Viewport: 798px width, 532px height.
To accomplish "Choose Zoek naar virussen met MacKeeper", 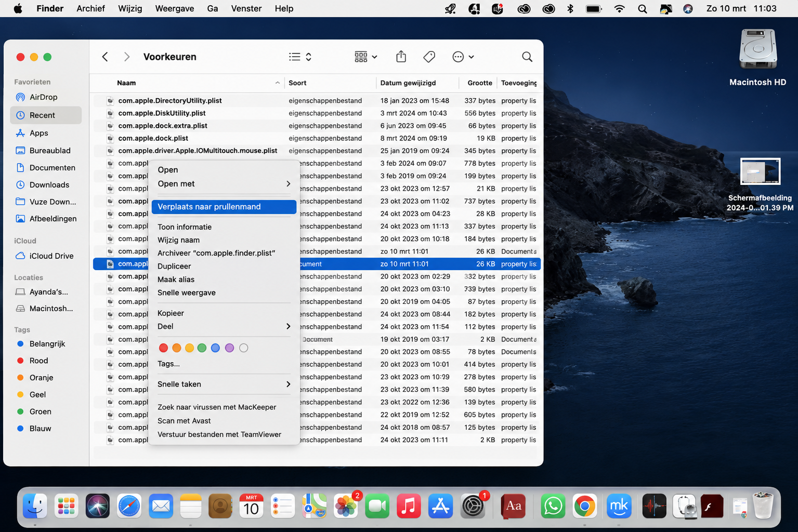I will [224, 407].
